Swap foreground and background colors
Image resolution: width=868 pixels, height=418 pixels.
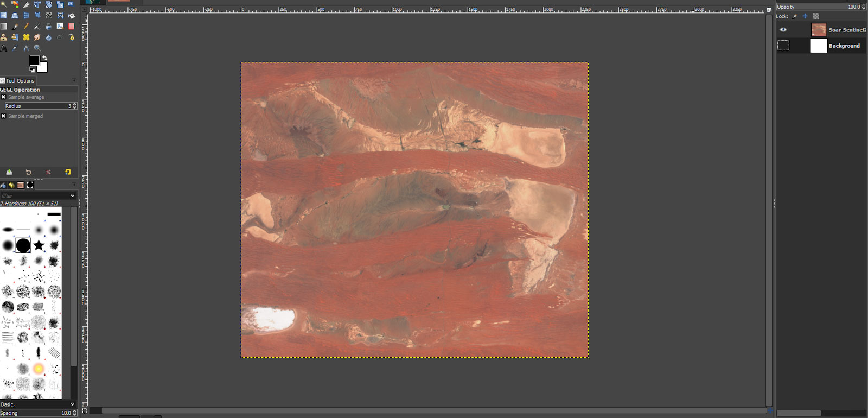tap(44, 58)
